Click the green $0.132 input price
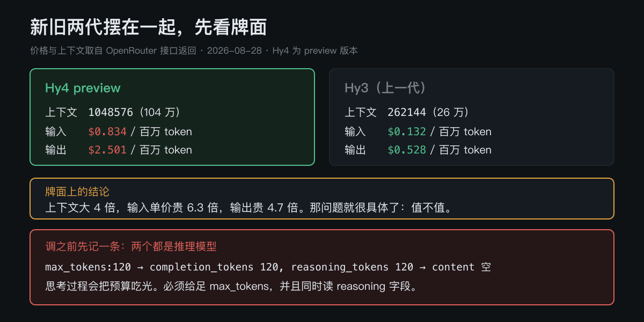The width and height of the screenshot is (644, 322). 407,131
